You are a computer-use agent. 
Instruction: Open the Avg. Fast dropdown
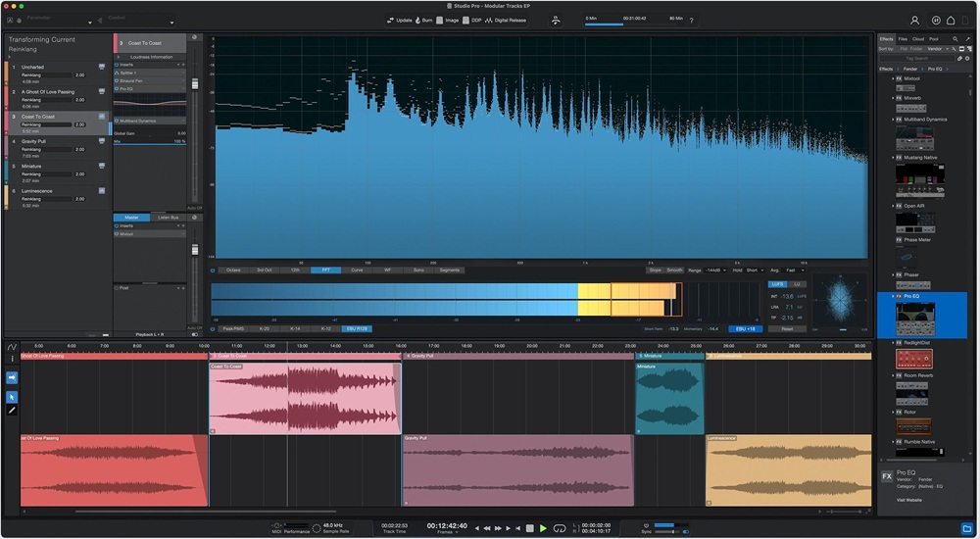(796, 269)
